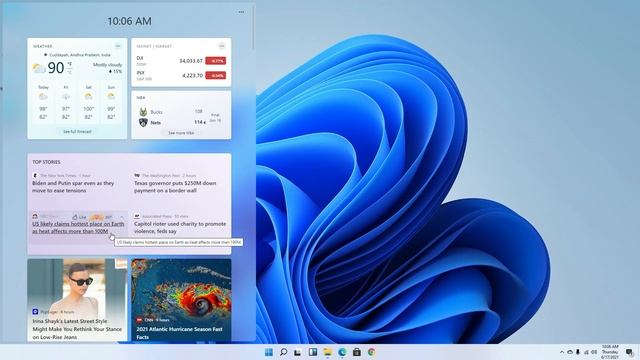Click The Washington Post source icon
Viewport: 640px width, 360px height.
point(137,176)
